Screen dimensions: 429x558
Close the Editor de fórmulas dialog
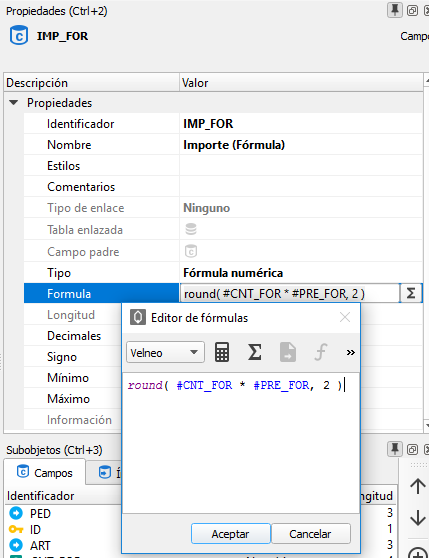[x=345, y=317]
